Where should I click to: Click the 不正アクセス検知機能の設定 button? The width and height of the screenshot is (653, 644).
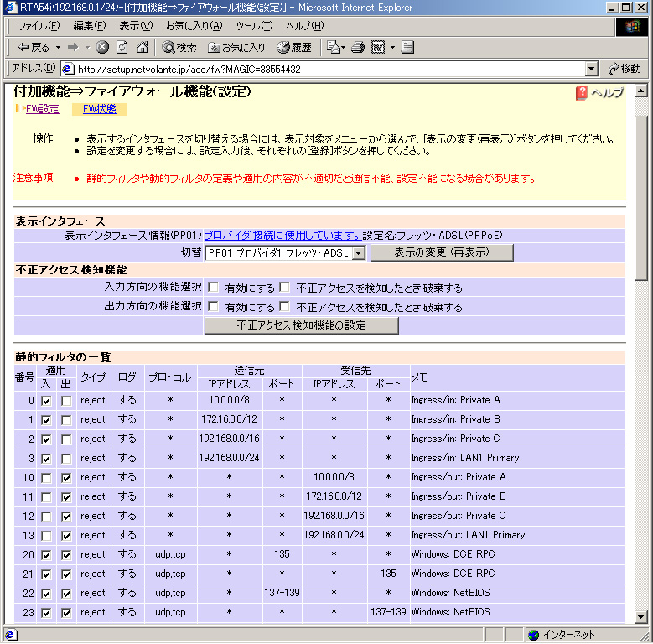click(301, 325)
